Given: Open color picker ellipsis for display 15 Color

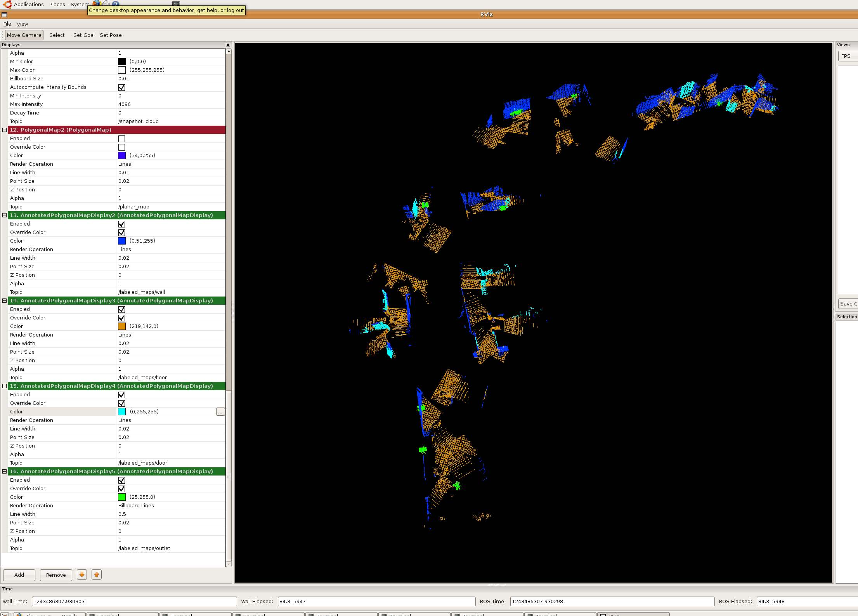Looking at the screenshot, I should click(220, 411).
